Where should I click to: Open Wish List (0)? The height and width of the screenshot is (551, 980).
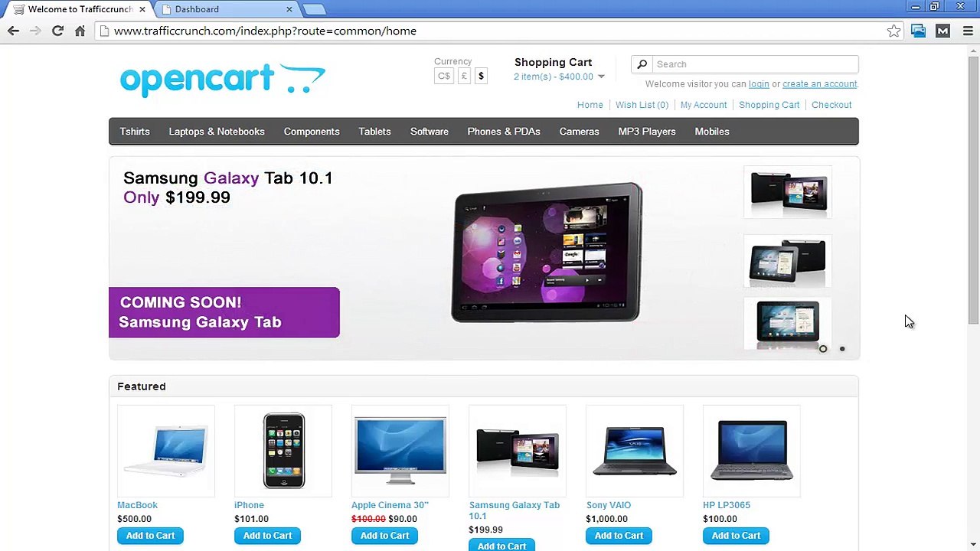[x=642, y=105]
